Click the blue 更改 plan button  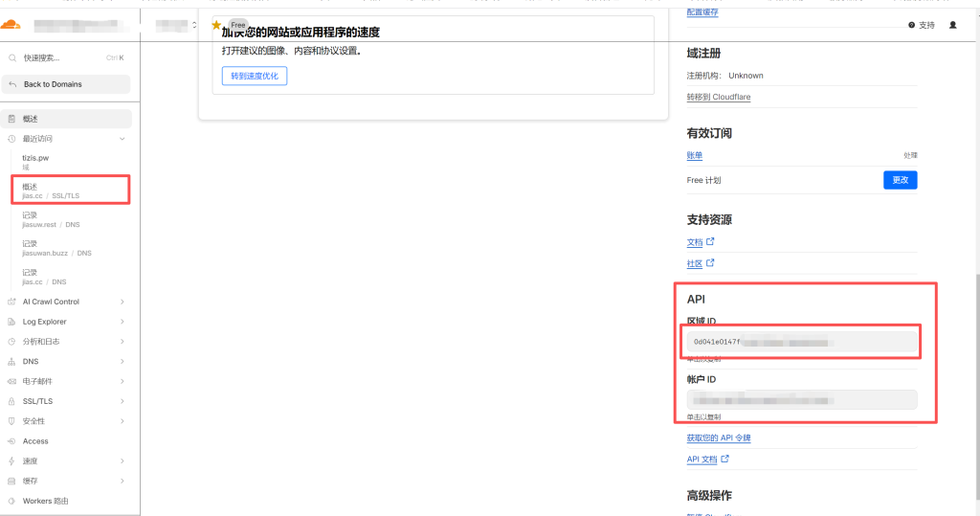900,180
